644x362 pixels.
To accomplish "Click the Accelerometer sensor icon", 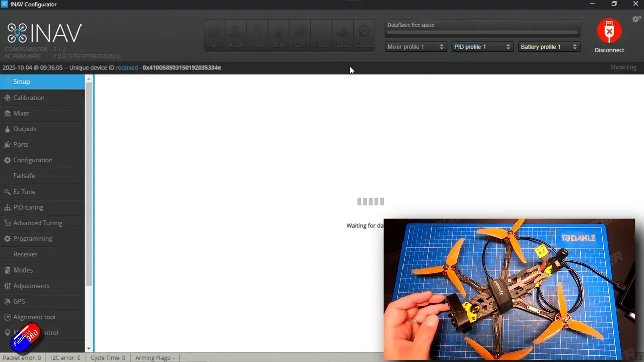I will pyautogui.click(x=235, y=36).
